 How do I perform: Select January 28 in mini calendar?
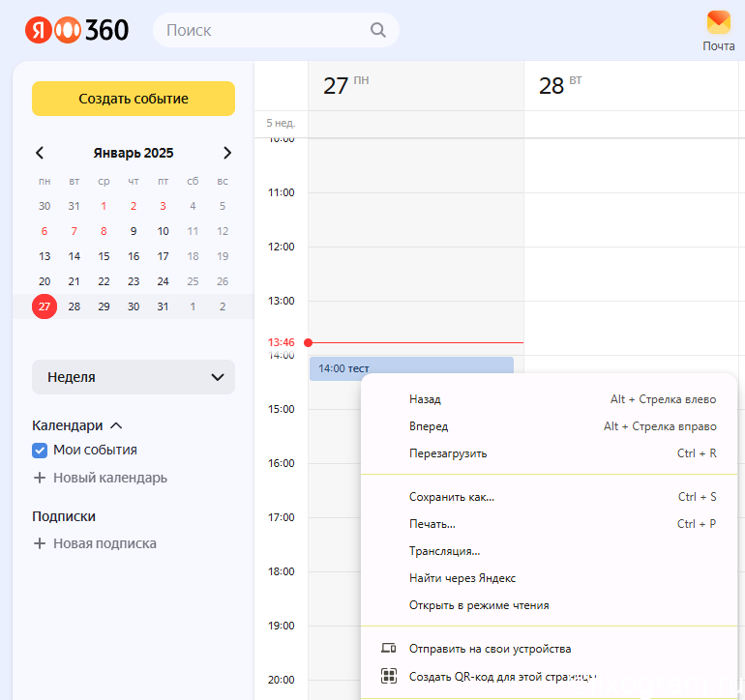point(74,306)
